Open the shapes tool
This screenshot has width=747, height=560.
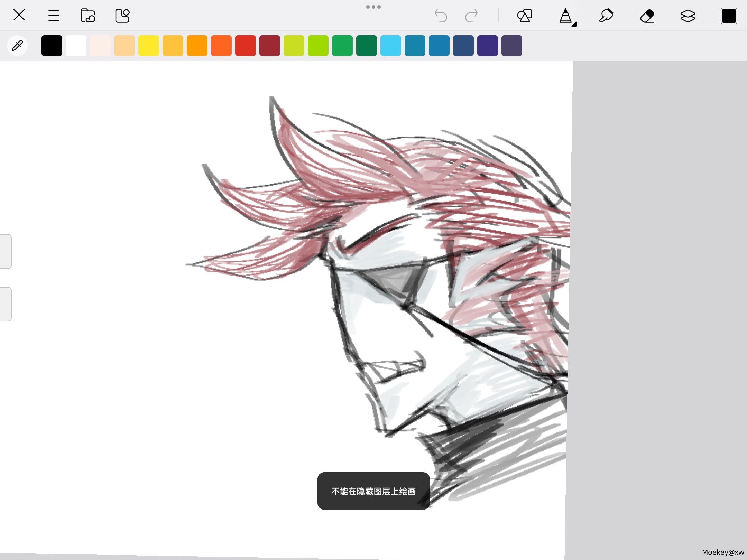(525, 16)
